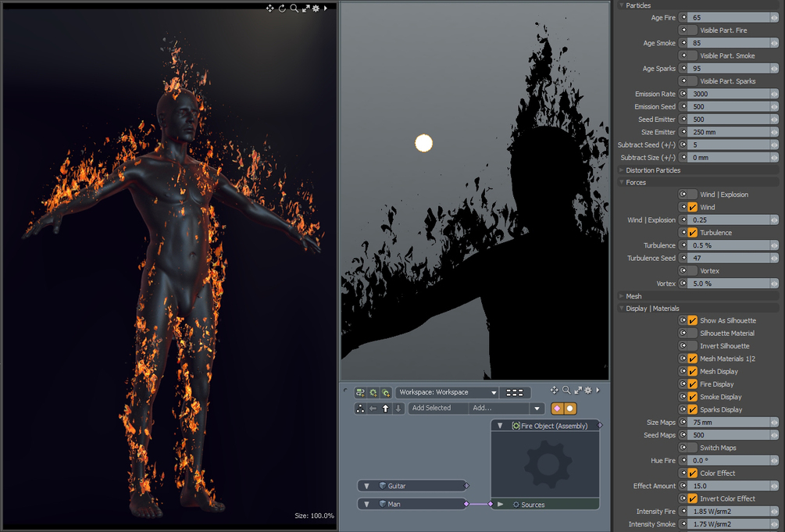The image size is (785, 532).
Task: Disable the Wind checkbox
Action: [692, 207]
